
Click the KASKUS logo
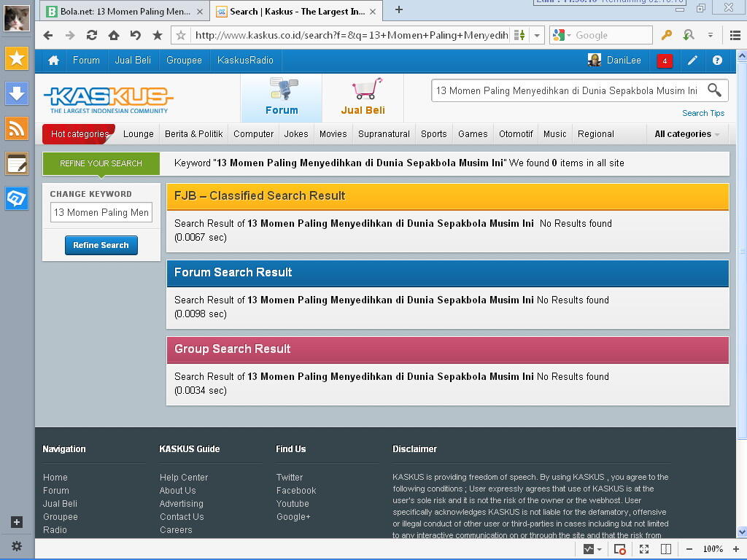109,99
